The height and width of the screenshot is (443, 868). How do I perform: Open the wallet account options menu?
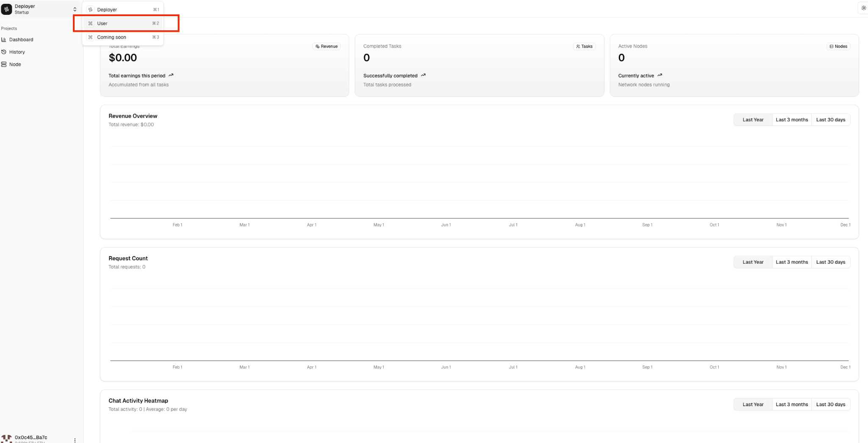coord(75,440)
